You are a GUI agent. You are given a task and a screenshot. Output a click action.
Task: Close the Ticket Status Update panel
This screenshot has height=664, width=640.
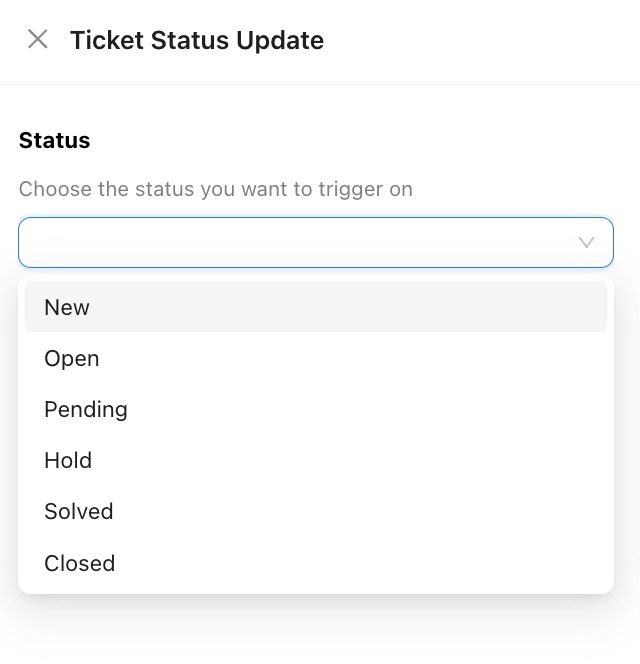tap(38, 40)
